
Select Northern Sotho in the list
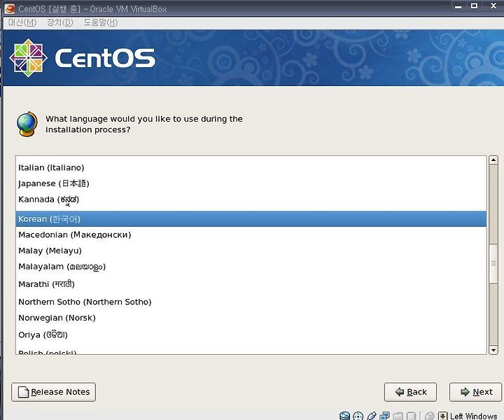pos(251,302)
